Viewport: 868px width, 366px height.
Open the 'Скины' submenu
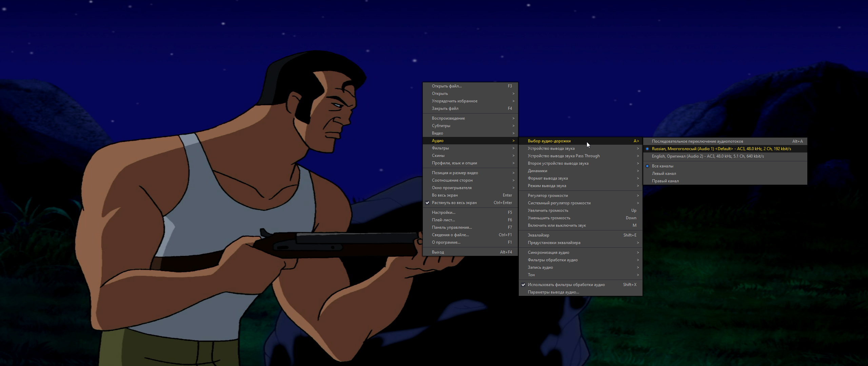(470, 156)
